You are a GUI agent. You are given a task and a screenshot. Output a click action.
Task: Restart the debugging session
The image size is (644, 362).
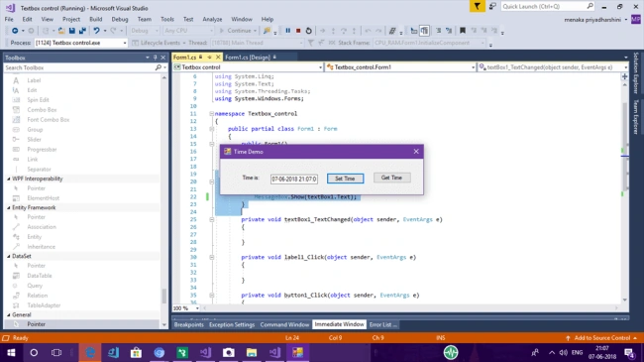(x=308, y=31)
